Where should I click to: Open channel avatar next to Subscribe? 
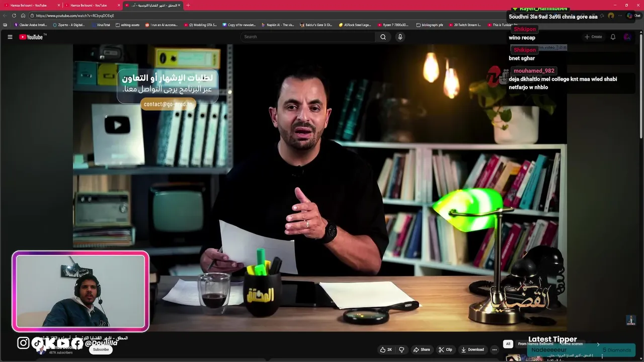42,350
